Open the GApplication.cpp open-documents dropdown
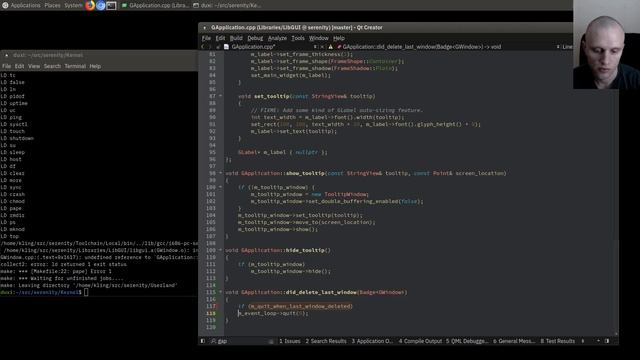 (x=315, y=47)
